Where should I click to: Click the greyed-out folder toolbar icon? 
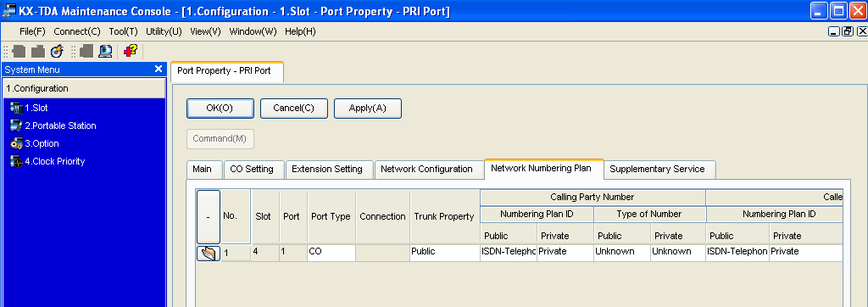pyautogui.click(x=37, y=52)
